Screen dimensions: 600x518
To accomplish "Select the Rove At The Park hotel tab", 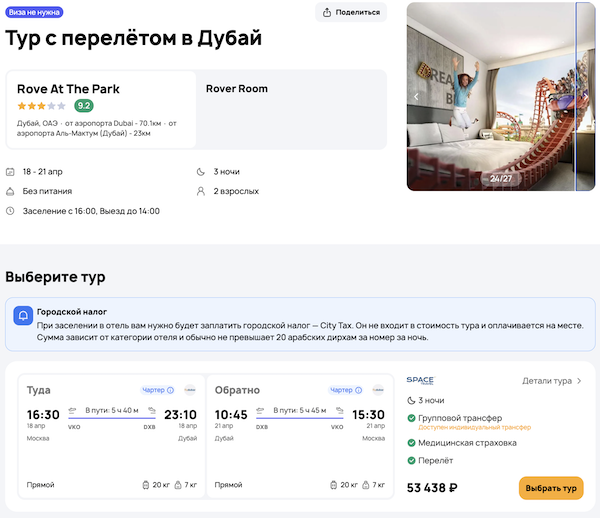I will click(x=101, y=109).
